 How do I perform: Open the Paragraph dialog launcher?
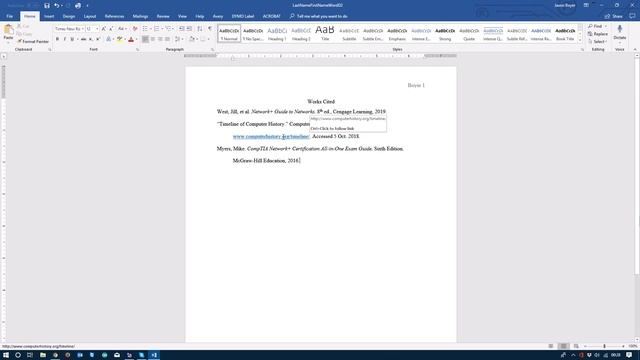point(213,50)
